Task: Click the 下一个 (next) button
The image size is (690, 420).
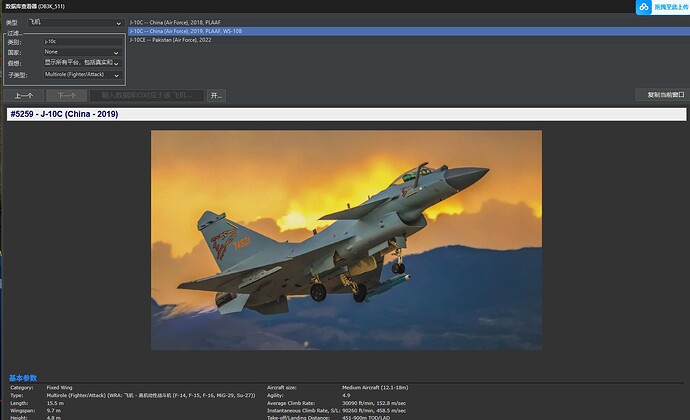Action: (66, 96)
